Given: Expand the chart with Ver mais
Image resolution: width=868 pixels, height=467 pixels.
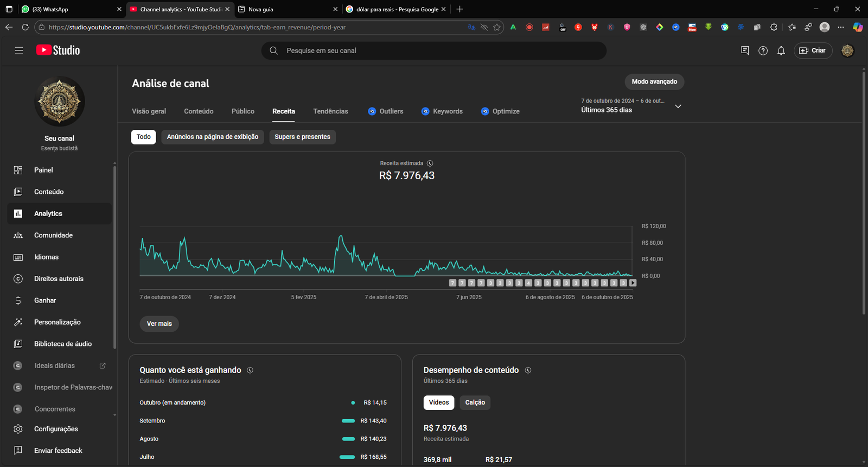Looking at the screenshot, I should [159, 324].
